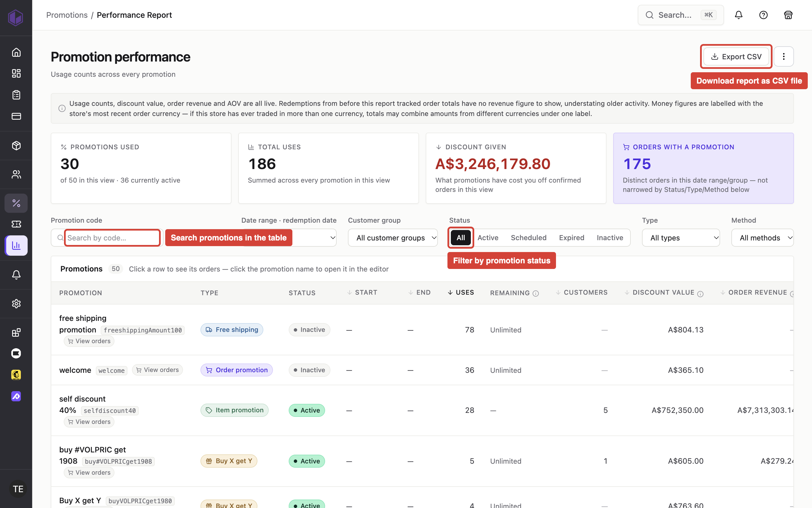The width and height of the screenshot is (812, 508).
Task: Go to Promotions breadcrumb
Action: tap(67, 15)
